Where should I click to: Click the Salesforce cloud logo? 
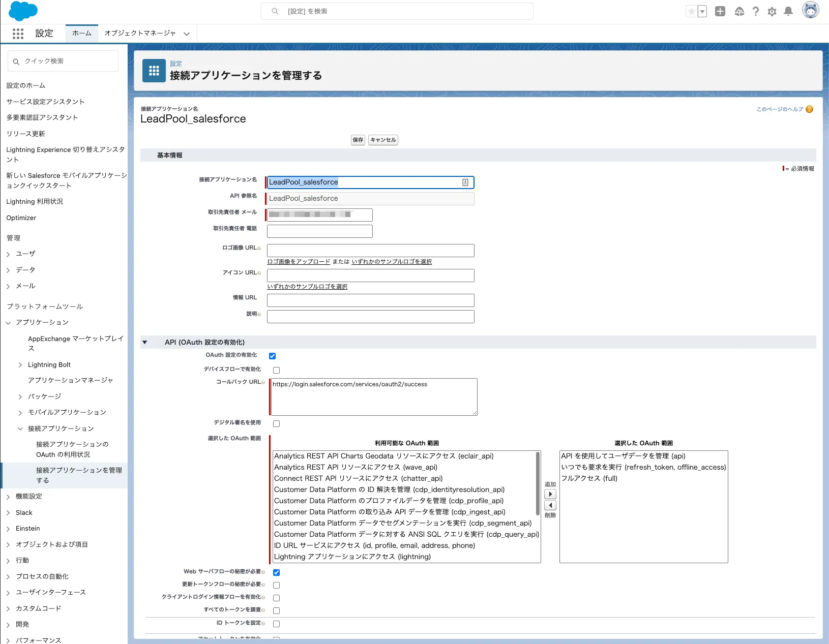coord(23,11)
